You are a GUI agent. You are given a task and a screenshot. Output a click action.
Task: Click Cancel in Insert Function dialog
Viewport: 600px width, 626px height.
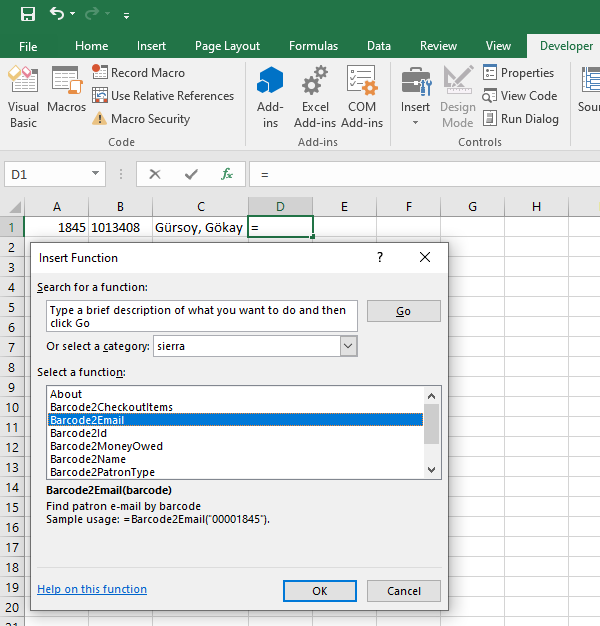click(x=404, y=591)
